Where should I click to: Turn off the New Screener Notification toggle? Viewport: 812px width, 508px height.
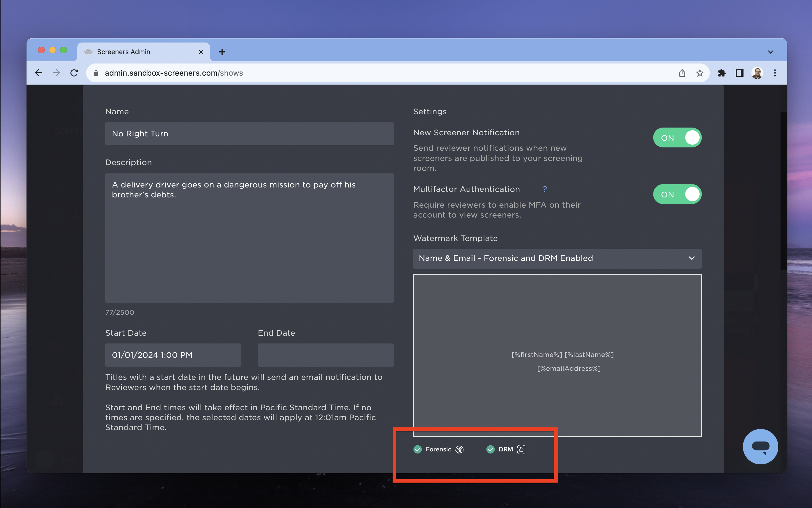point(677,137)
